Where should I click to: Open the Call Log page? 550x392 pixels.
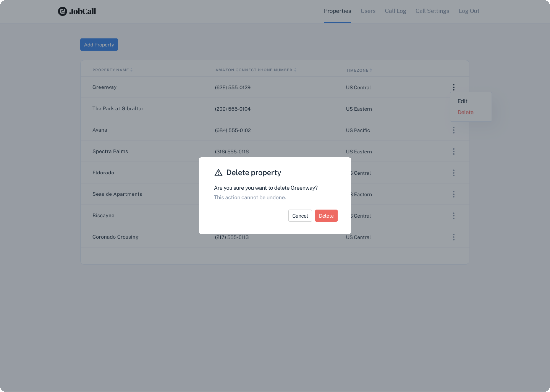click(395, 11)
